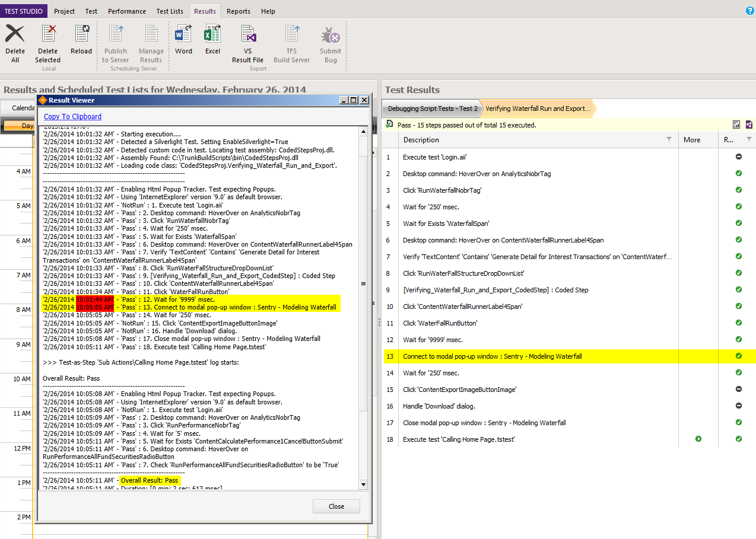Screen dimensions: 756x539
Task: Export results to Word
Action: tap(183, 40)
